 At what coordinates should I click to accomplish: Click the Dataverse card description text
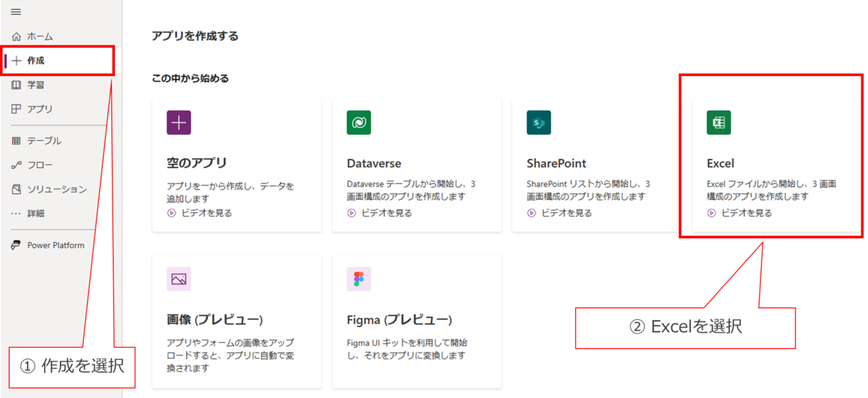(411, 190)
